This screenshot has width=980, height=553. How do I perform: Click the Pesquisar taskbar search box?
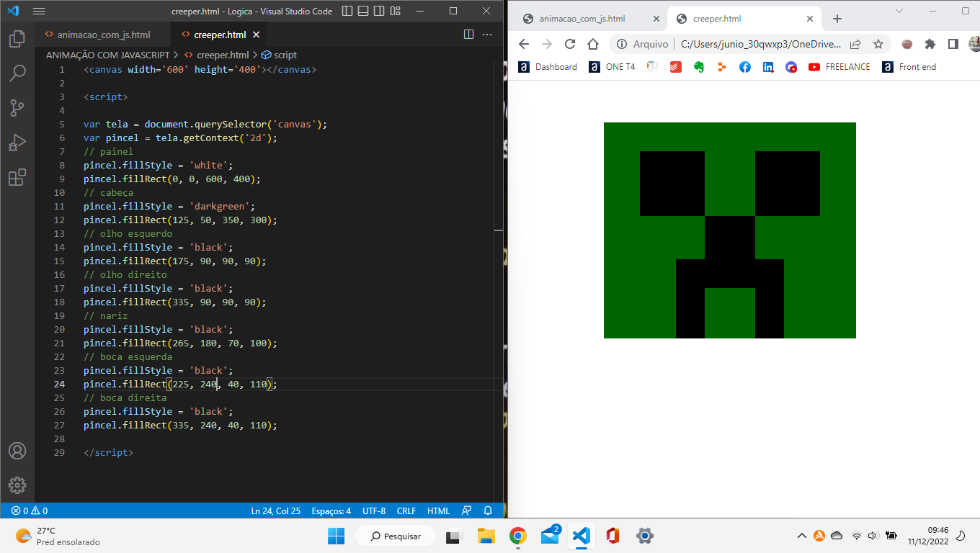(x=396, y=536)
